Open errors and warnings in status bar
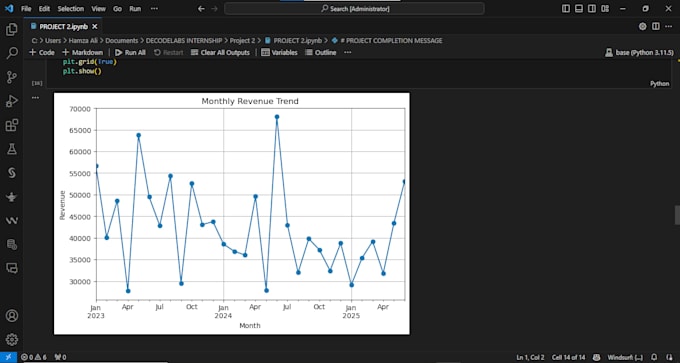This screenshot has height=363, width=680. tap(35, 357)
